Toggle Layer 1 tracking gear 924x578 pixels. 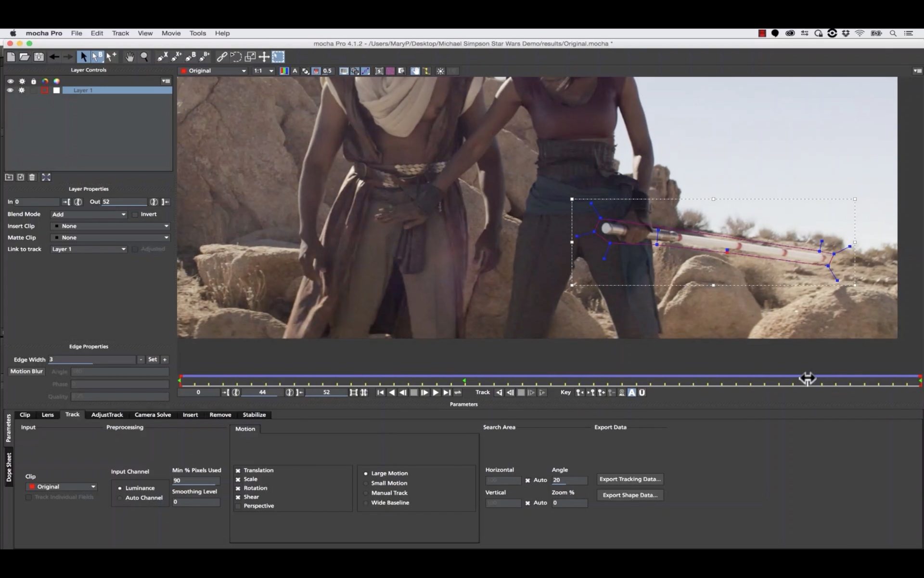pos(22,90)
